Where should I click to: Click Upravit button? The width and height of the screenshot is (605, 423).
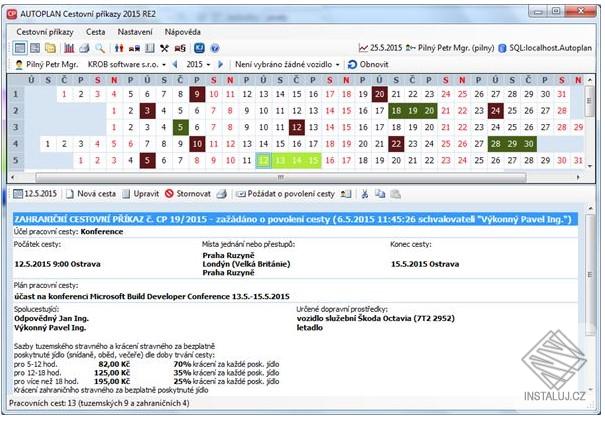pos(140,194)
